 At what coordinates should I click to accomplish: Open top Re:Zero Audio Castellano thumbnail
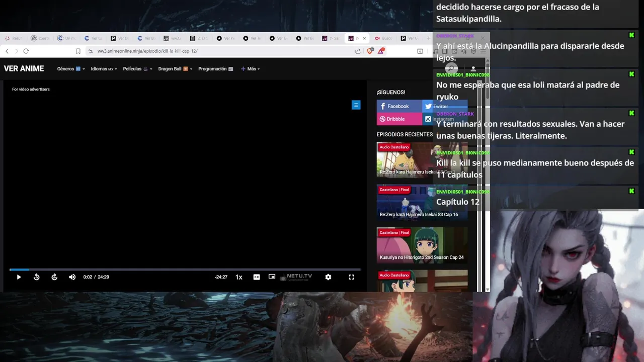tap(422, 160)
